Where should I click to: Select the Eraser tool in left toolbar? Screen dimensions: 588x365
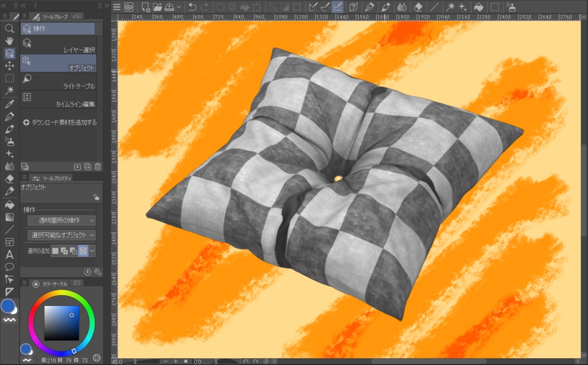point(9,179)
